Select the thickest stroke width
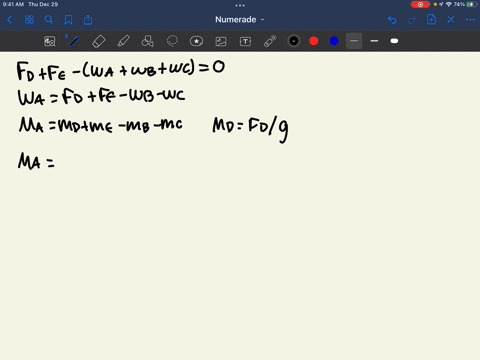The image size is (480, 360). click(x=394, y=41)
